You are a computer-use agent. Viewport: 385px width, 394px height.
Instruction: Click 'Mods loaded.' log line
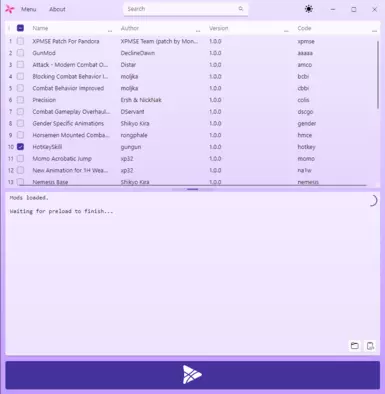[x=29, y=198]
